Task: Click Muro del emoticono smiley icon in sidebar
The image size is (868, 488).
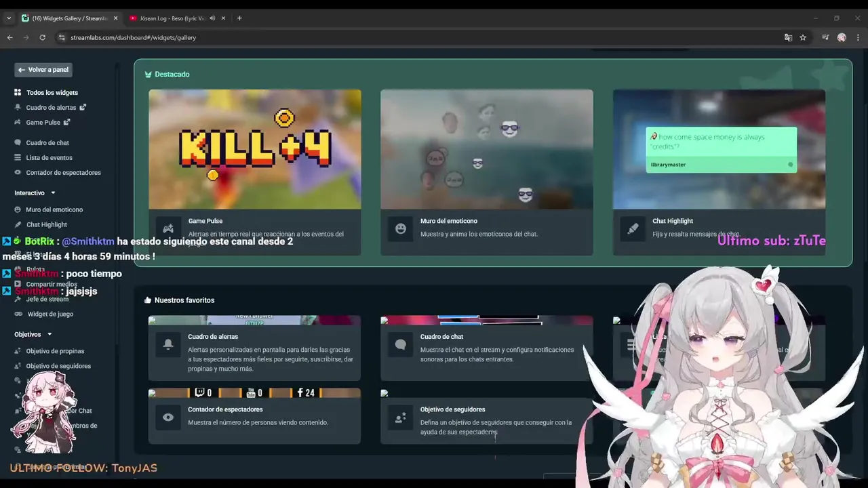Action: pyautogui.click(x=18, y=209)
